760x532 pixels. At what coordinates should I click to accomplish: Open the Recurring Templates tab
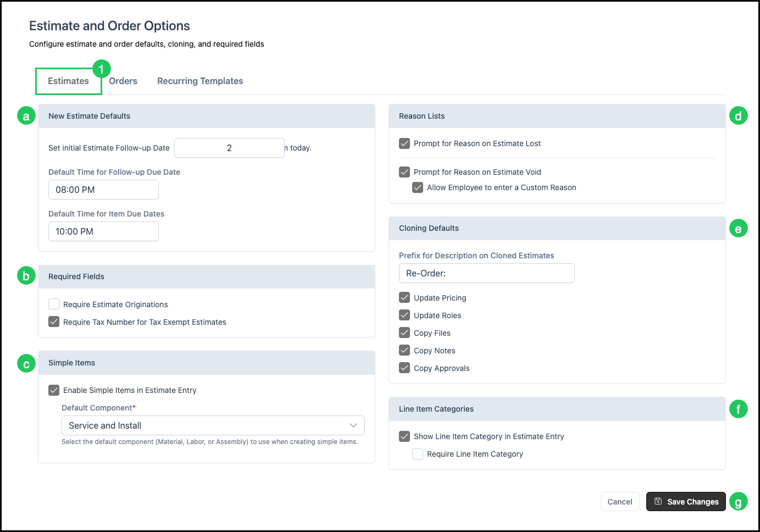200,81
